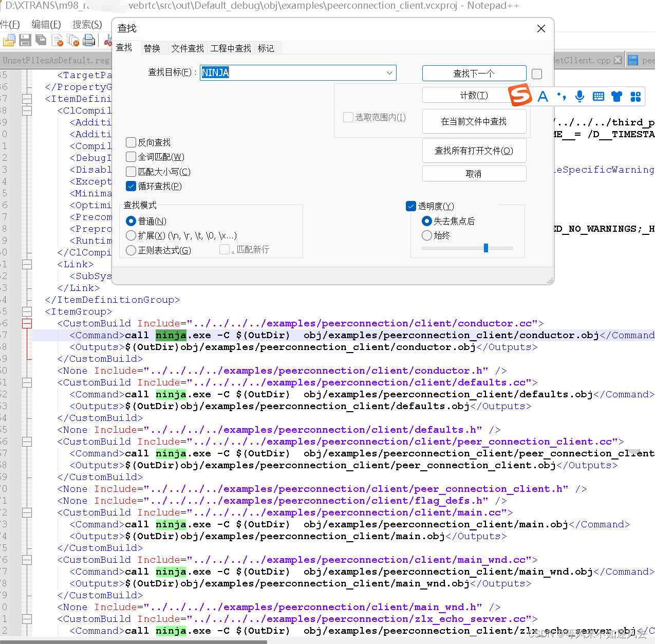Click the 取消 button
Image resolution: width=655 pixels, height=644 pixels.
coord(474,174)
